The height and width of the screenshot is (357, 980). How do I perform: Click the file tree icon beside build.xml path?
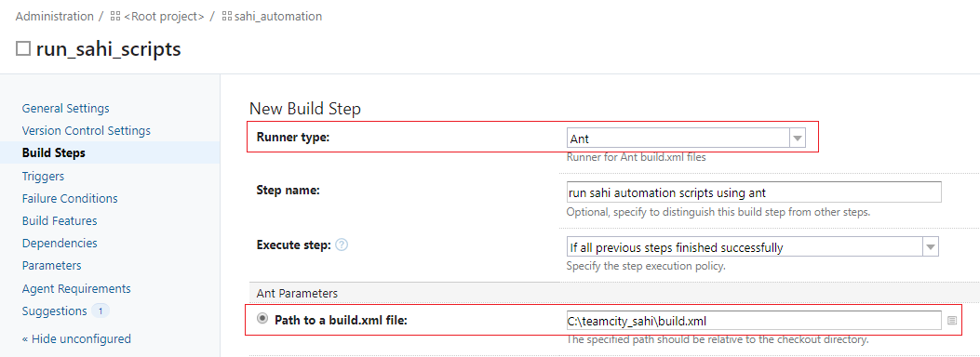tap(952, 320)
